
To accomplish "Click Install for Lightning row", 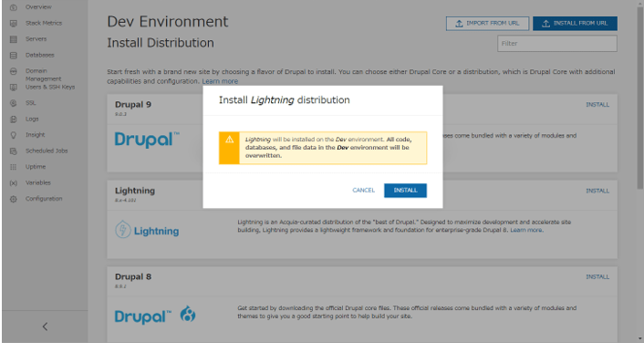I will [x=597, y=191].
